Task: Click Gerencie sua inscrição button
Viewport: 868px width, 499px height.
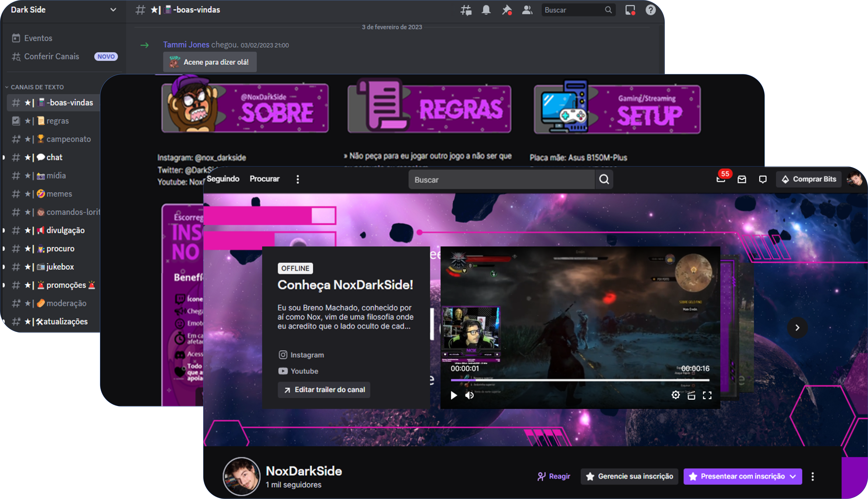Action: 629,476
